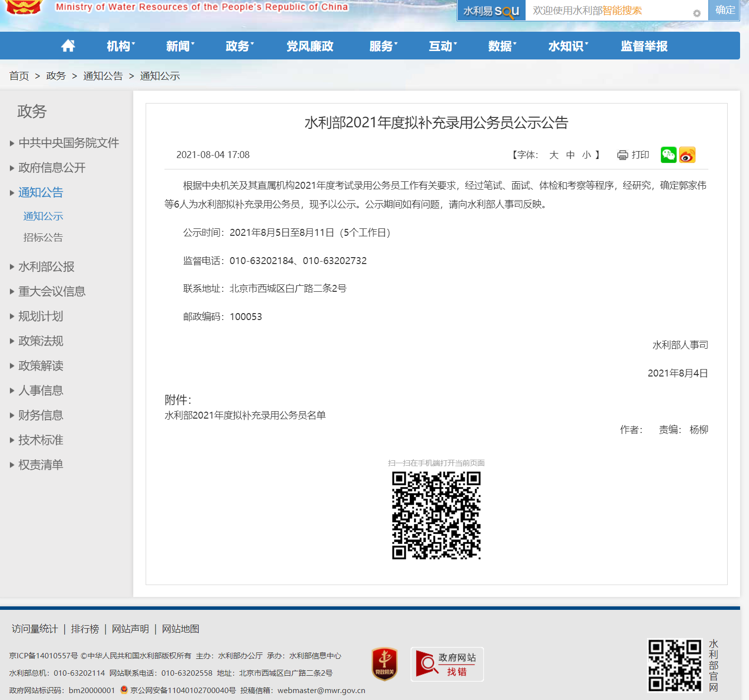Click the police shield icon beside 京公网安备
This screenshot has width=749, height=700.
[124, 690]
